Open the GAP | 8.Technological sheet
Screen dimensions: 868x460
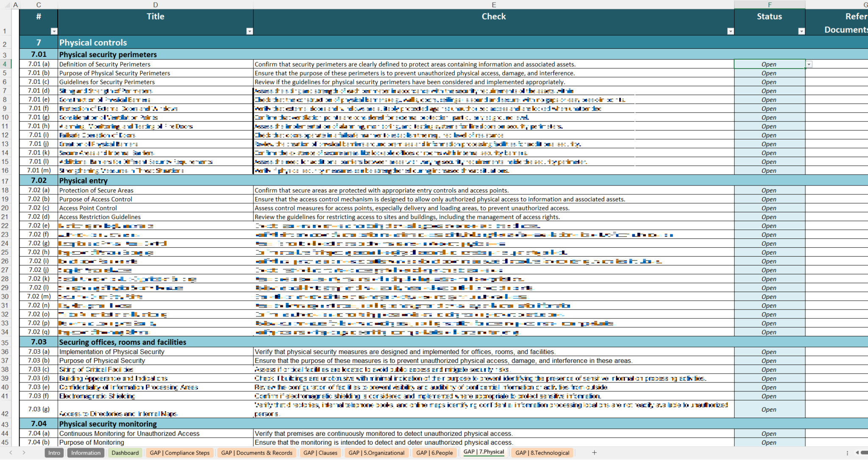click(542, 452)
